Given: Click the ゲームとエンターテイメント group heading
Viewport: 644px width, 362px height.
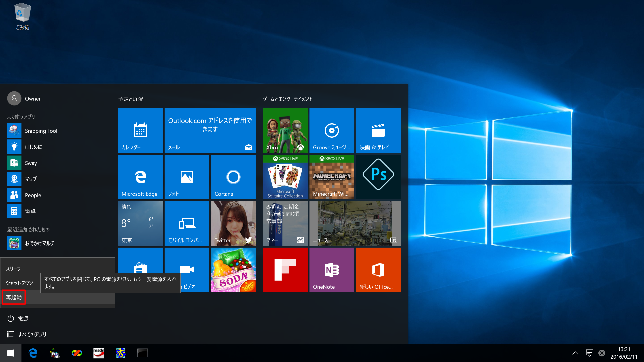Looking at the screenshot, I should click(288, 99).
